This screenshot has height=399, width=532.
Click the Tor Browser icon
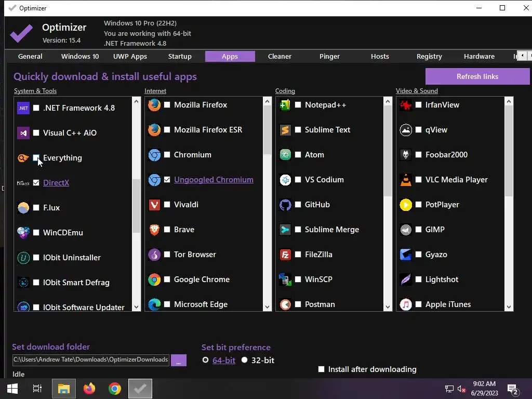(x=154, y=255)
